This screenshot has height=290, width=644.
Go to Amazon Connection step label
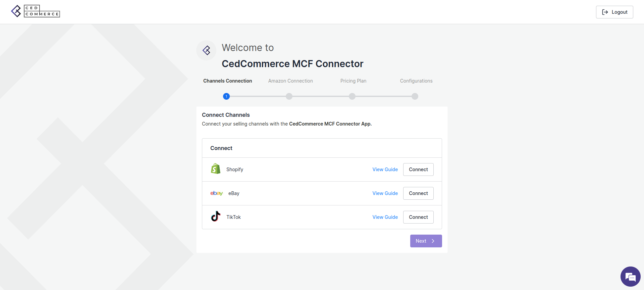pyautogui.click(x=290, y=81)
